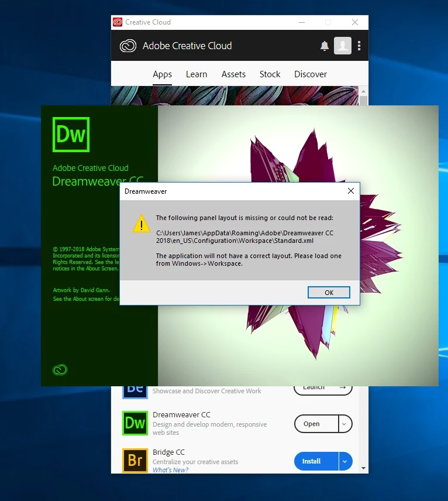Click 'Artwork by David Gann.' on splash
The height and width of the screenshot is (501, 448).
pos(81,290)
